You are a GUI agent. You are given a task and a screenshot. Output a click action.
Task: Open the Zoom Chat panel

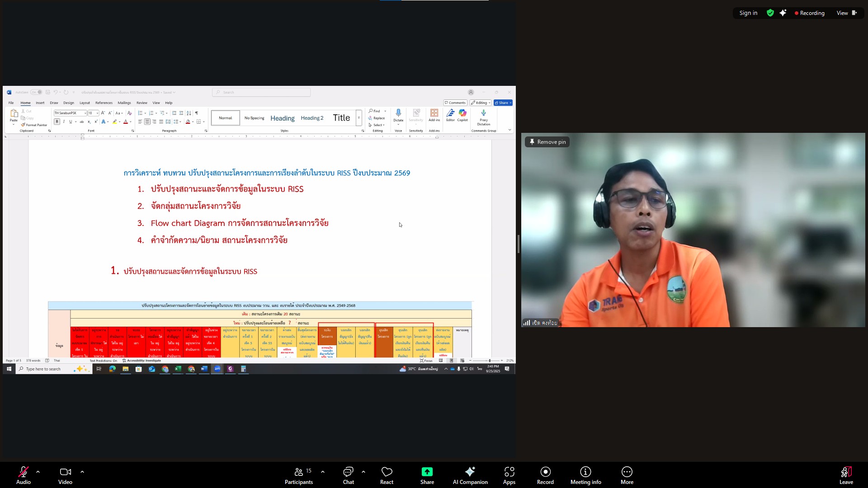(348, 475)
